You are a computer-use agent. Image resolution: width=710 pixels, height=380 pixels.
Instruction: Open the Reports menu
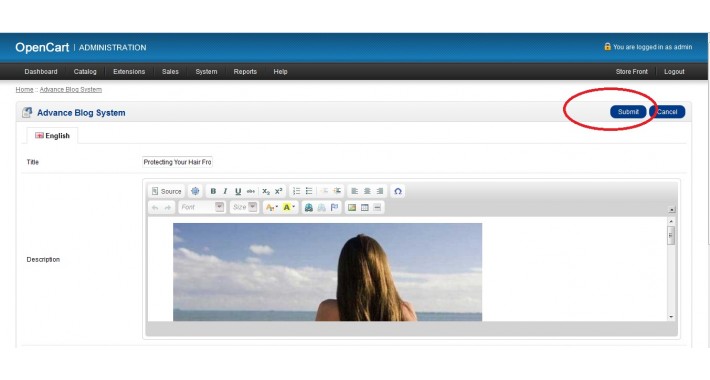click(245, 72)
